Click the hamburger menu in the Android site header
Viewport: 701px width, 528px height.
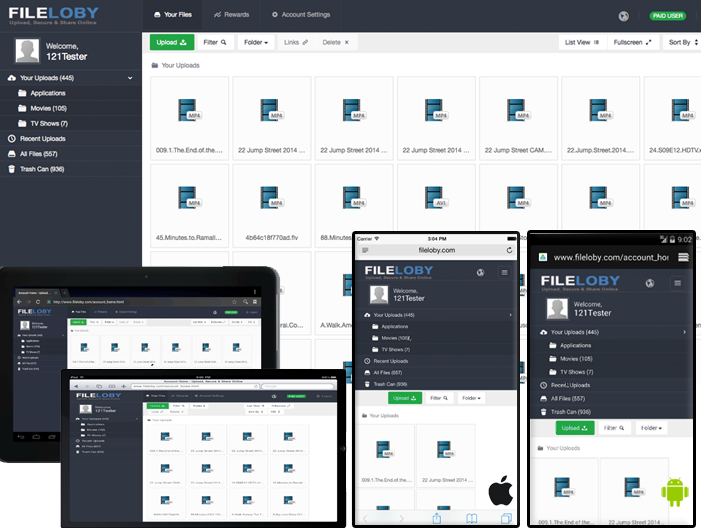677,283
